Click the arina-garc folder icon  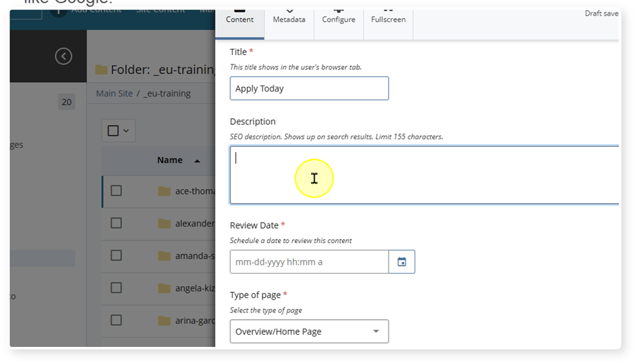coord(164,321)
